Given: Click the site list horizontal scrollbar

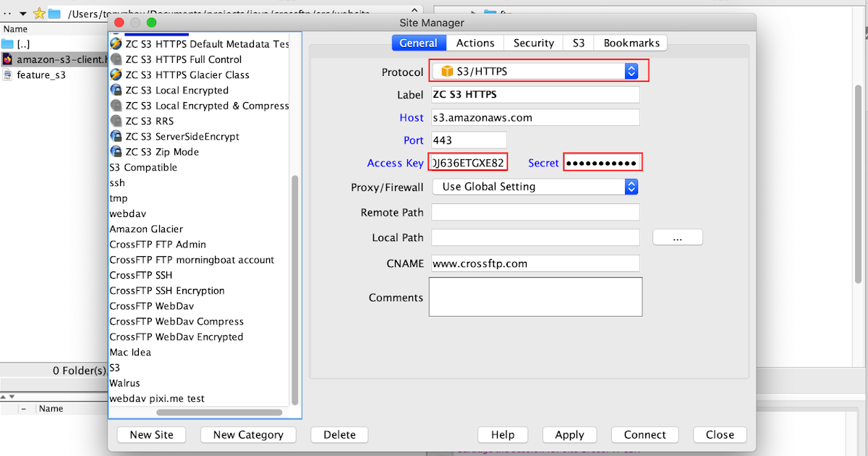Looking at the screenshot, I should [x=219, y=413].
